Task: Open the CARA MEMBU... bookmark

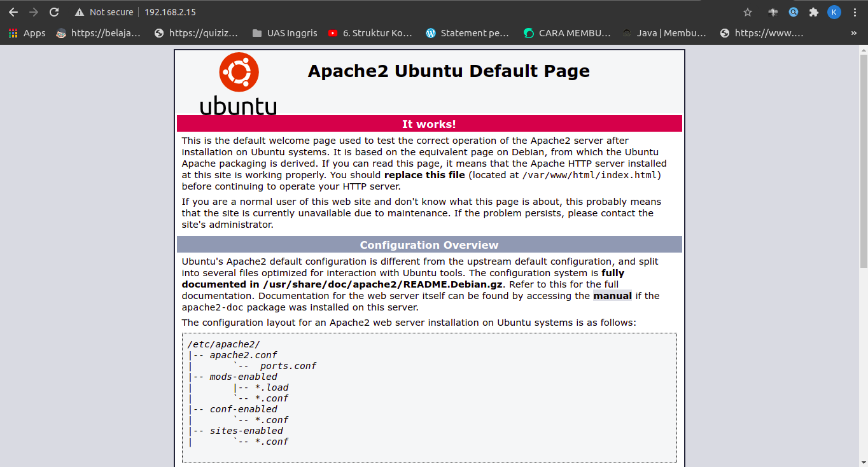Action: 567,33
